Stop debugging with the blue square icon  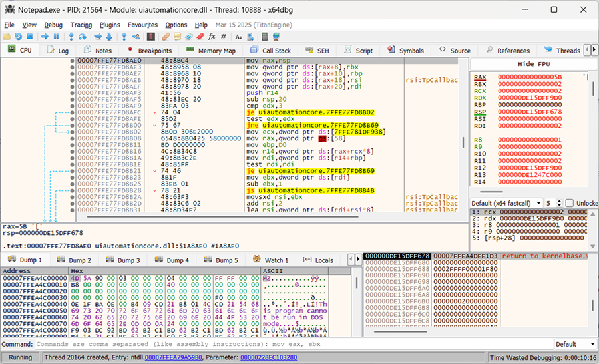[29, 37]
